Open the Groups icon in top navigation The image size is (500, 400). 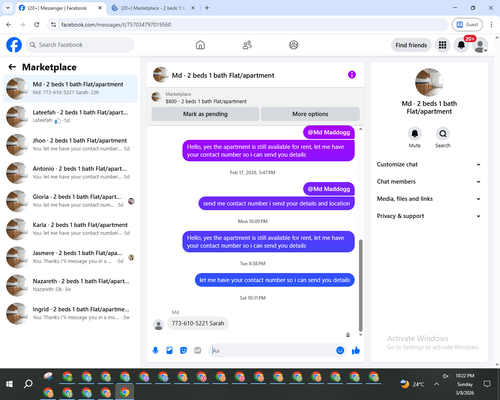(294, 45)
